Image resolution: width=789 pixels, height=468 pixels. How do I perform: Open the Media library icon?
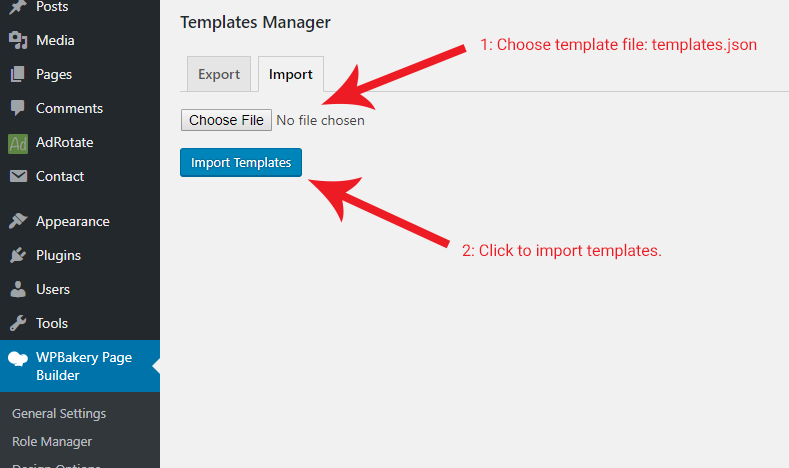18,40
